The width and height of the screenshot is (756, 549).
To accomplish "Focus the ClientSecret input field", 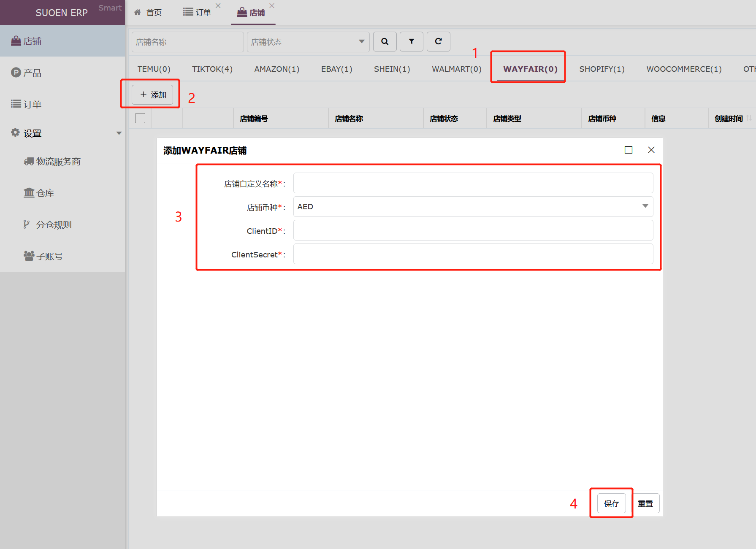I will pos(473,254).
